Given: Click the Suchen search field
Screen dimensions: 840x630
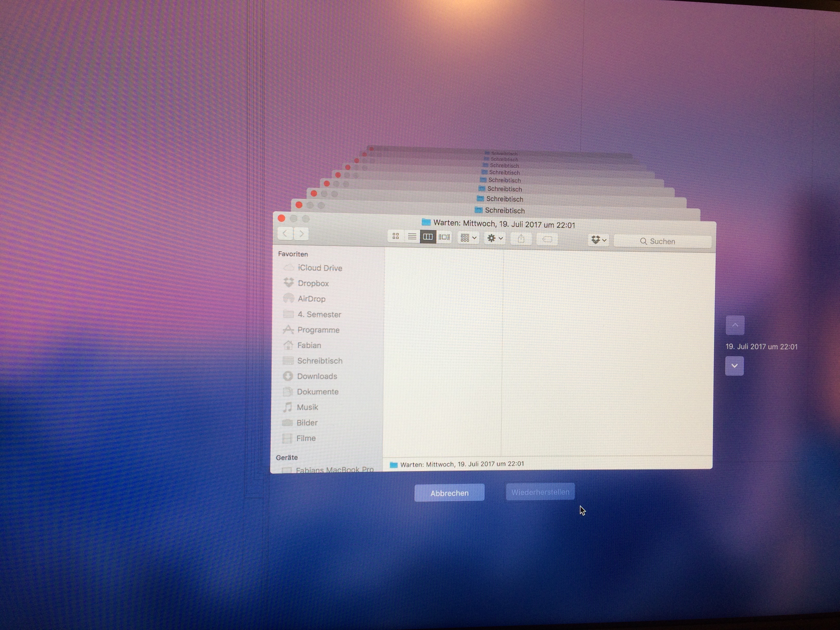Looking at the screenshot, I should click(x=662, y=241).
